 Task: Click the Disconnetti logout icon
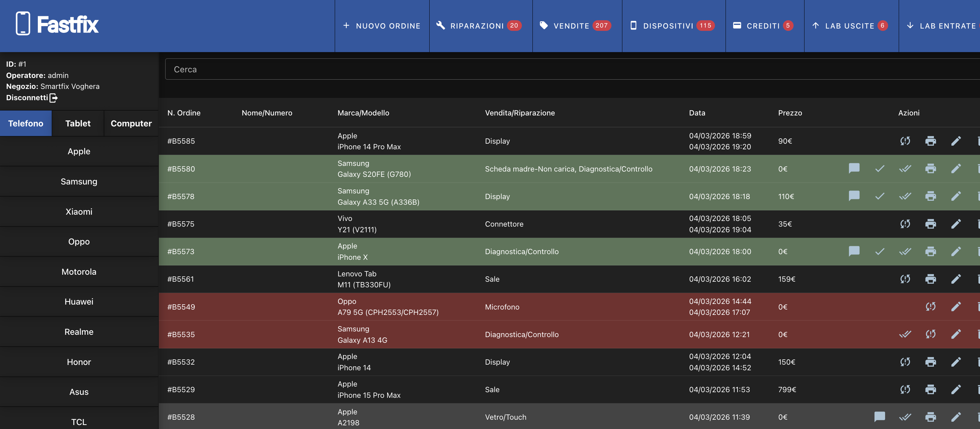[54, 98]
